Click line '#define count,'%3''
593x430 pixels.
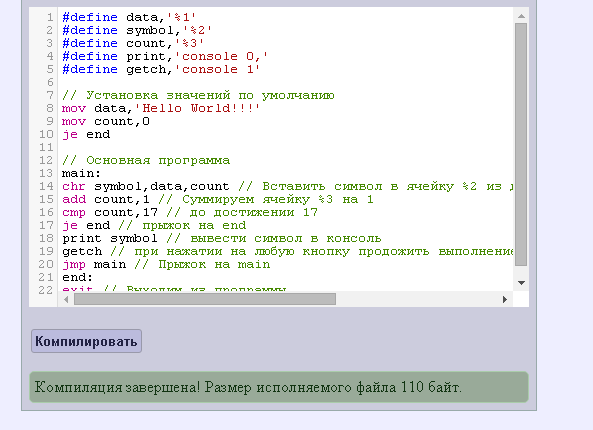click(133, 43)
